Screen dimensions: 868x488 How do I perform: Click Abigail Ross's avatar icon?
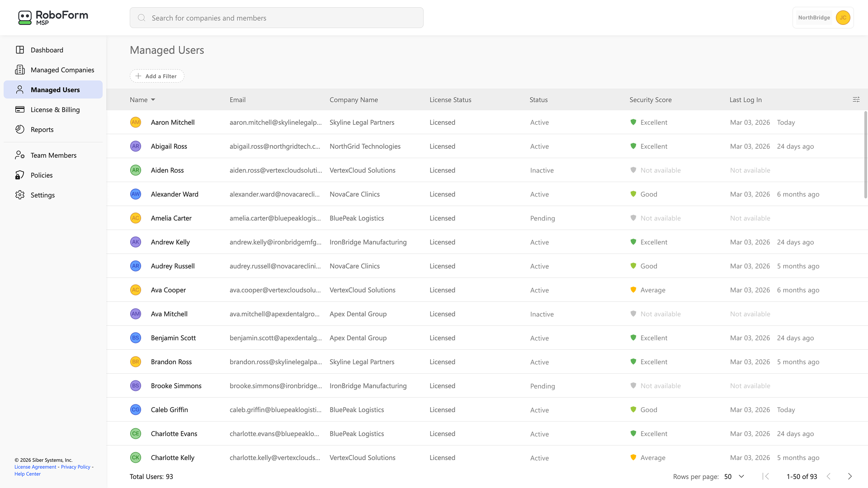tap(136, 146)
